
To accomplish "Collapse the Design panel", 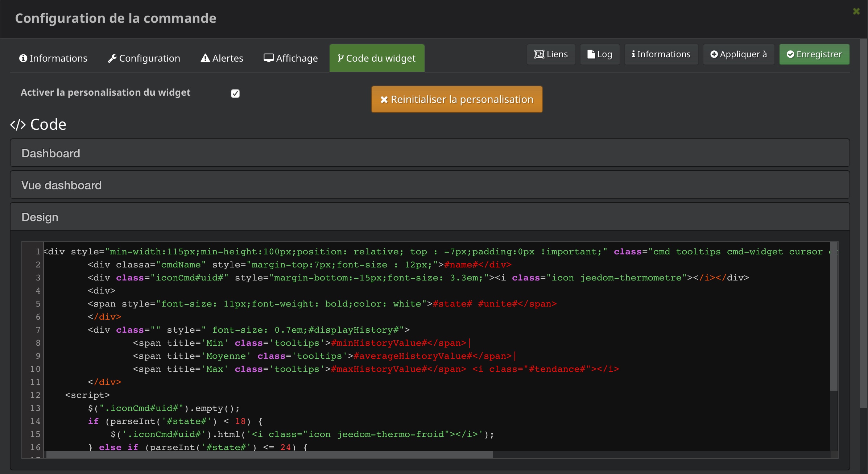I will pyautogui.click(x=430, y=217).
